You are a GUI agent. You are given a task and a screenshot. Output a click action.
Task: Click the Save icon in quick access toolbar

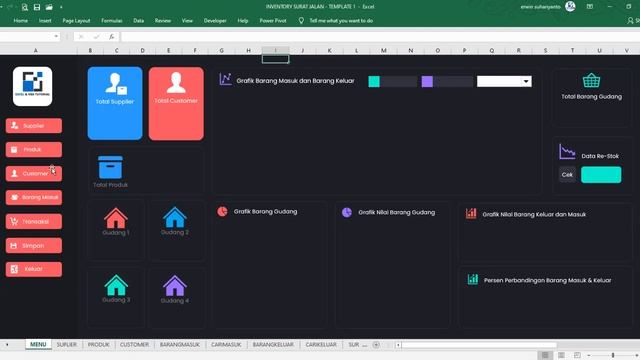pyautogui.click(x=37, y=7)
